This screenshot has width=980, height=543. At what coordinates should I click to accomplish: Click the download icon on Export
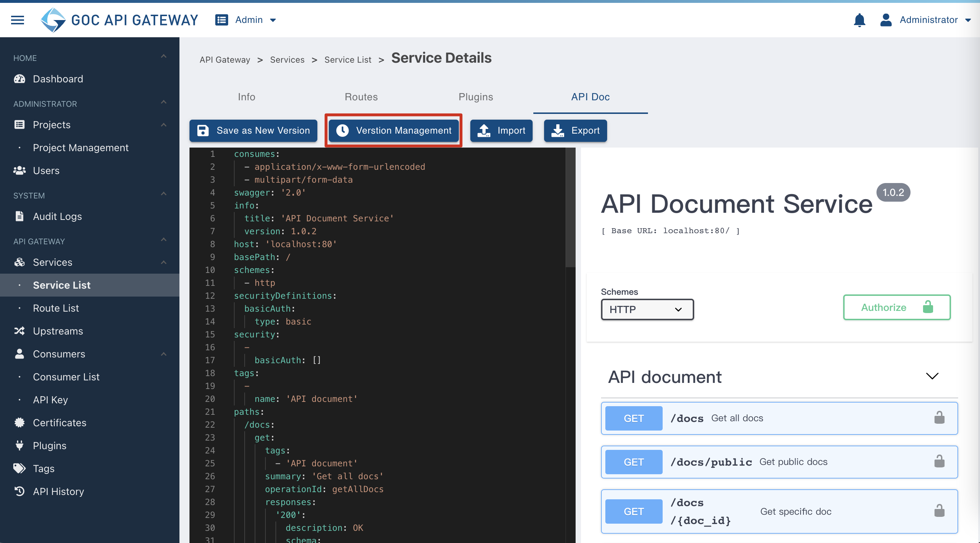click(558, 130)
